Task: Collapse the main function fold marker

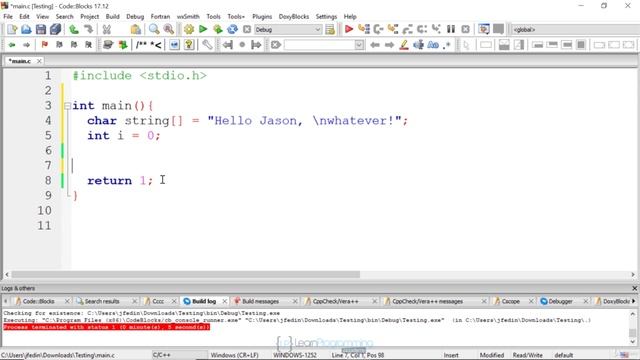Action: click(x=67, y=106)
